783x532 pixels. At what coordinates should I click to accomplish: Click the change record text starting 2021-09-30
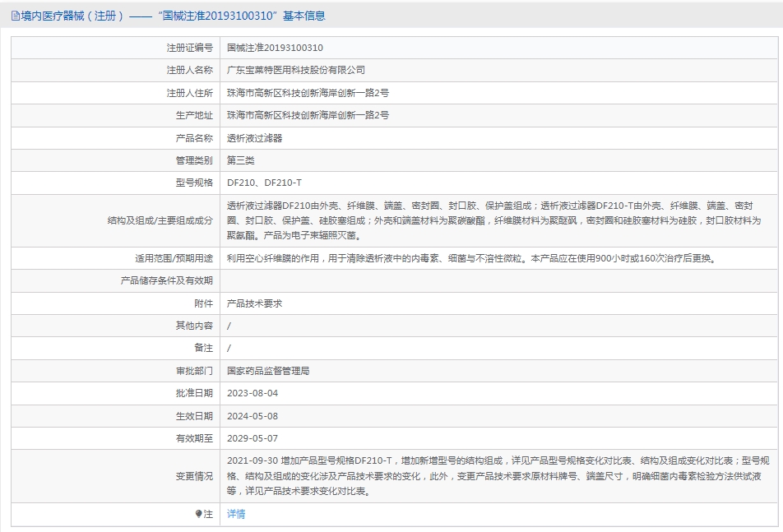pos(498,476)
